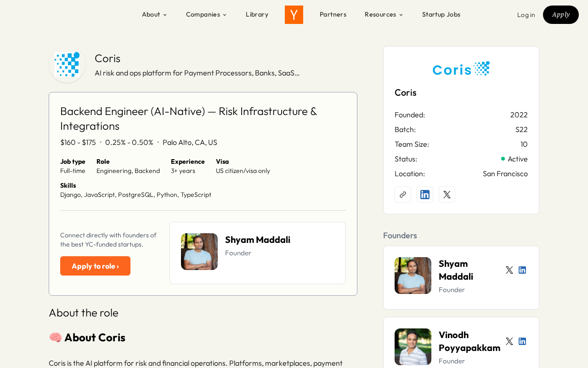Click the orange Apply to role button
The image size is (588, 368).
(x=95, y=266)
